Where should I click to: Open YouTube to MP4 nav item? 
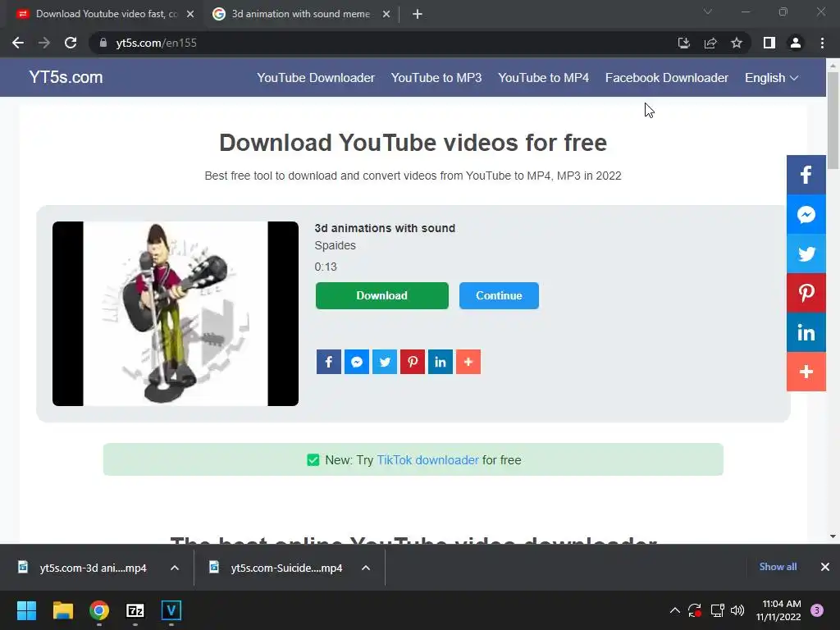click(x=543, y=78)
